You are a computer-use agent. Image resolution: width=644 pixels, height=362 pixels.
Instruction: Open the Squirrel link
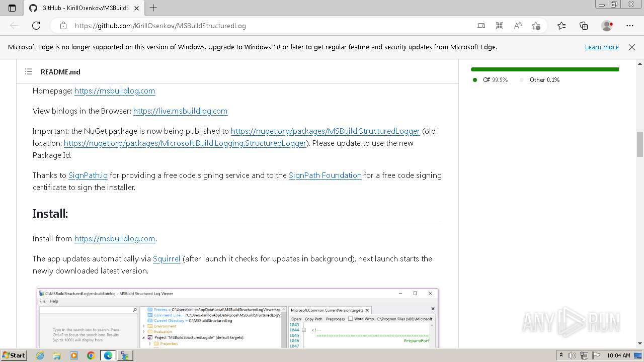[167, 258]
